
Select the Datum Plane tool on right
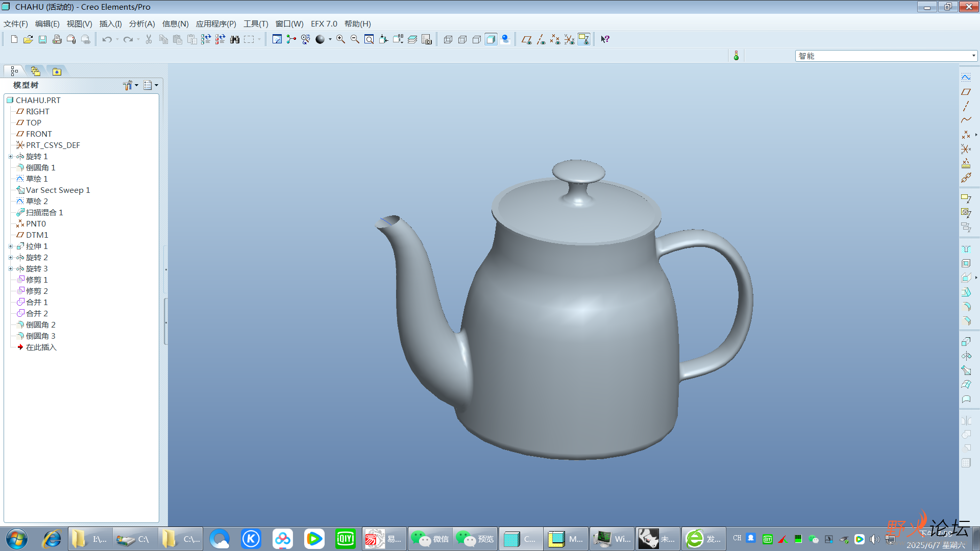click(966, 92)
